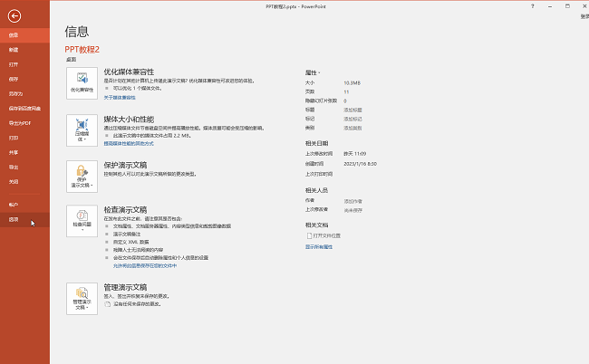Click the 检查演示文稿 heading
589x364 pixels.
(125, 210)
